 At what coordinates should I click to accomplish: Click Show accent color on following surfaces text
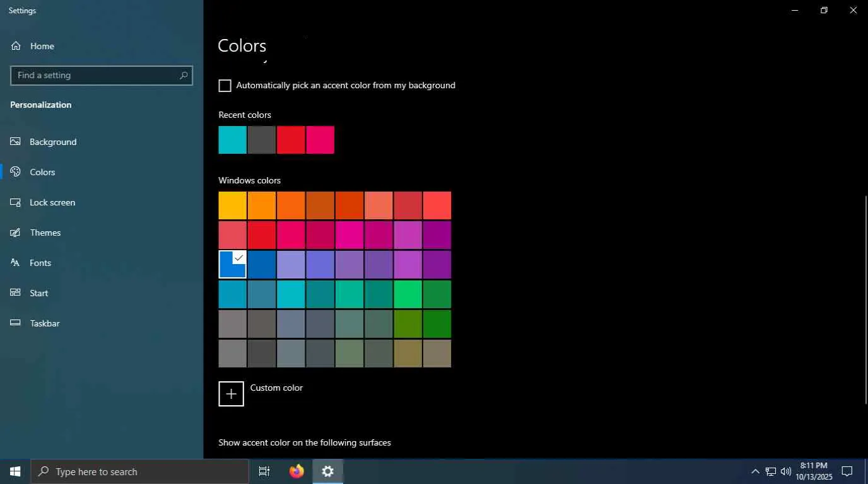305,442
